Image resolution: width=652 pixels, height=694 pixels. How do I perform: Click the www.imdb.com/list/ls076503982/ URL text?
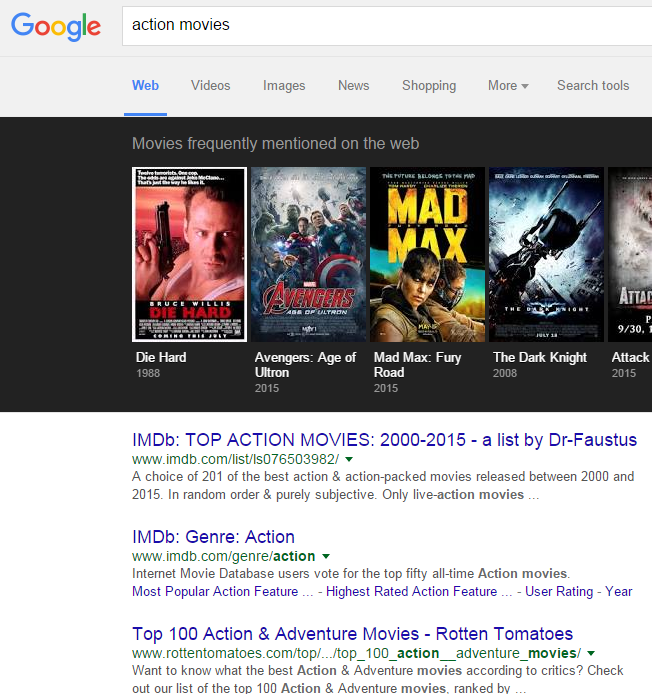(235, 459)
